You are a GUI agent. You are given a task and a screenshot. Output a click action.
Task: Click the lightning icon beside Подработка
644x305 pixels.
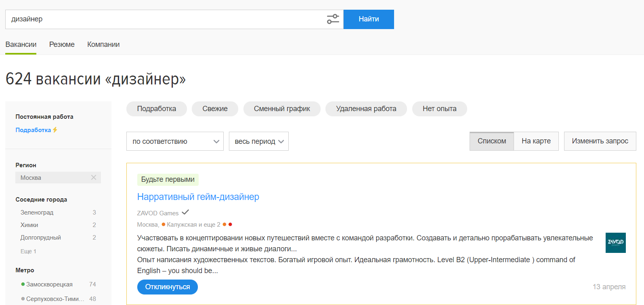(55, 130)
